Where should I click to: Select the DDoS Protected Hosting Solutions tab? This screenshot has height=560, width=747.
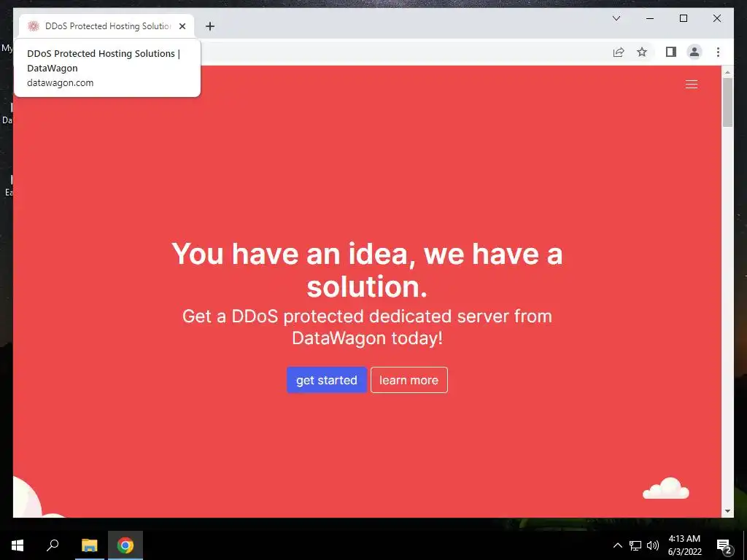107,26
